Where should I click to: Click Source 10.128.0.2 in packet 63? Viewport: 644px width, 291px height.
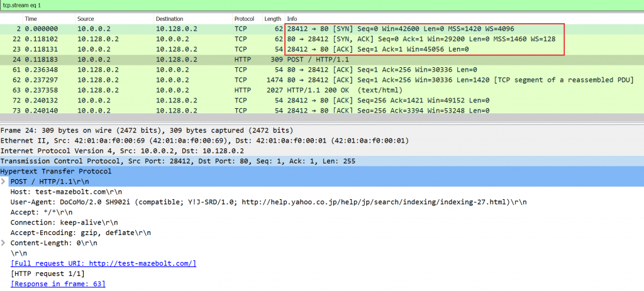point(98,90)
